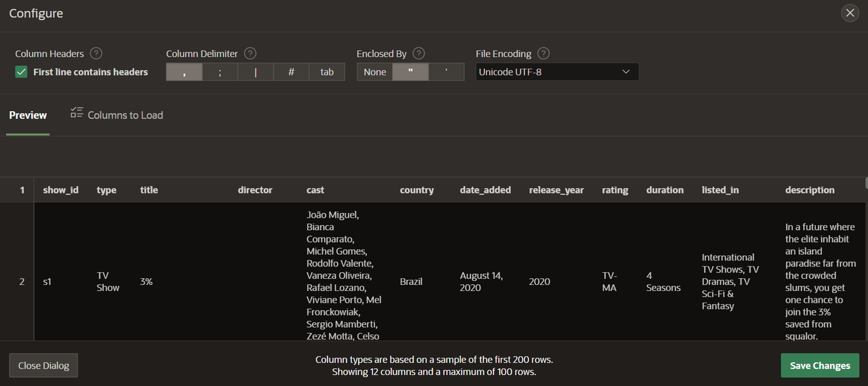Click the TV Show type cell
The height and width of the screenshot is (386, 868).
click(x=108, y=282)
